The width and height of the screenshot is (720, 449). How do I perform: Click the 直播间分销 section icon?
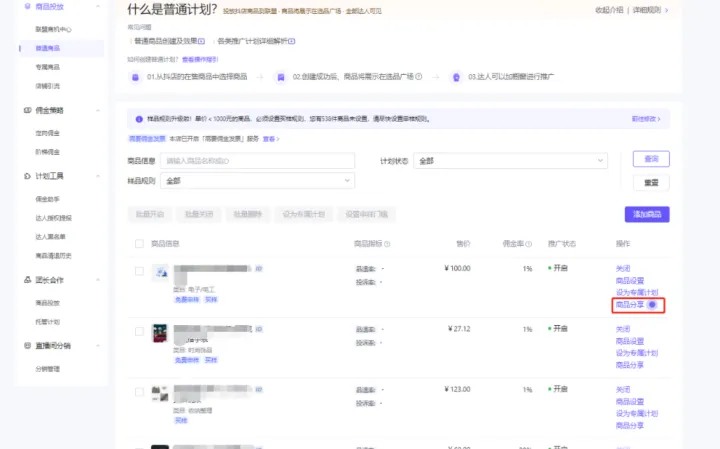(28, 346)
